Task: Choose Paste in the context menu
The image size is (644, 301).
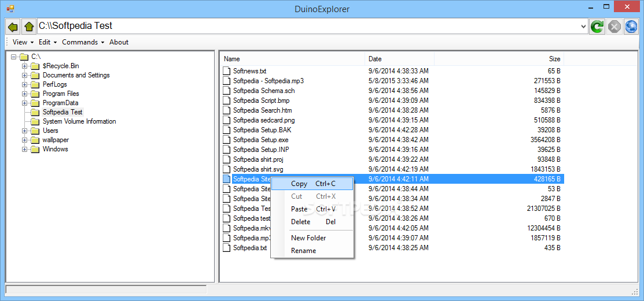Action: click(312, 209)
